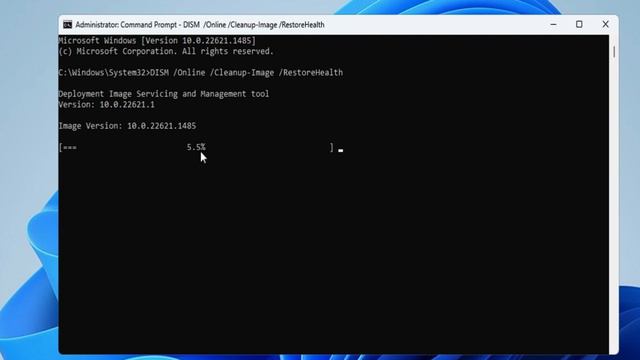Click the window title 'Administrator: Command Prompt - DISM'
640x360 pixels.
click(x=137, y=25)
